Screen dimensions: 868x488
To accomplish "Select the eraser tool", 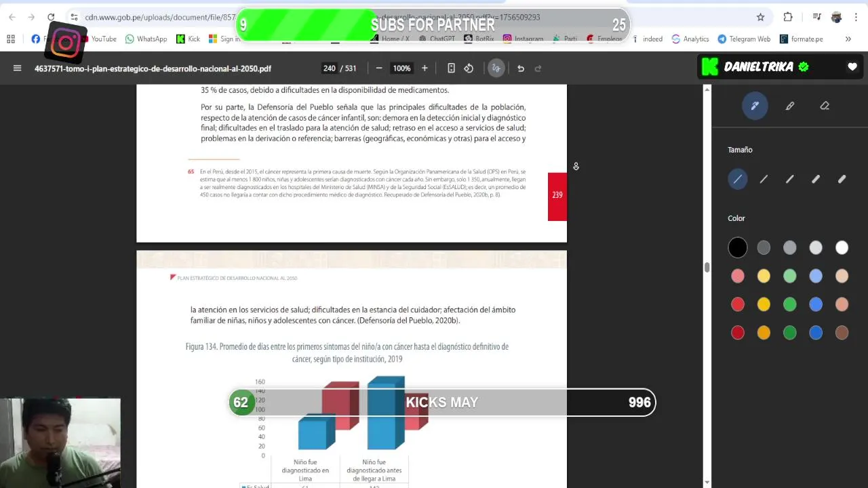I will (825, 106).
